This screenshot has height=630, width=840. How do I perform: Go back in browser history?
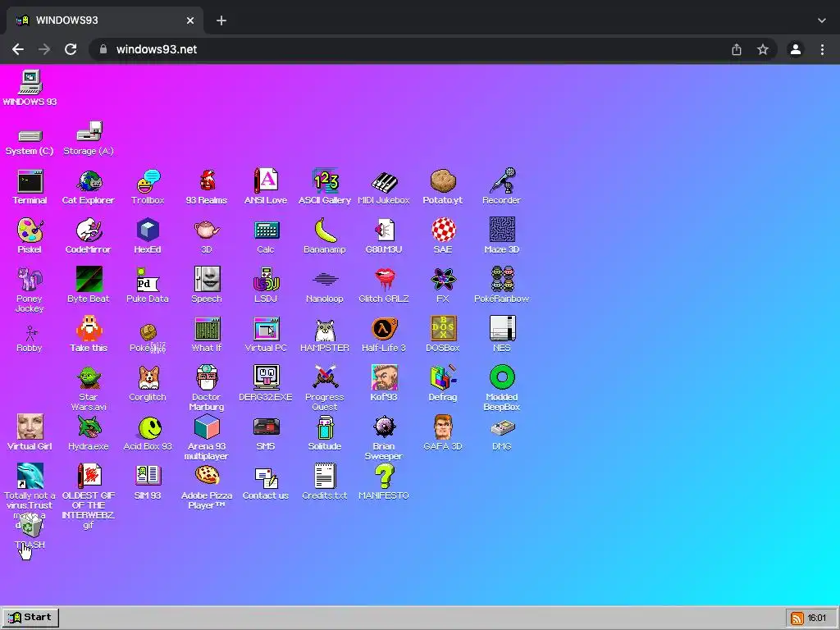(x=18, y=49)
